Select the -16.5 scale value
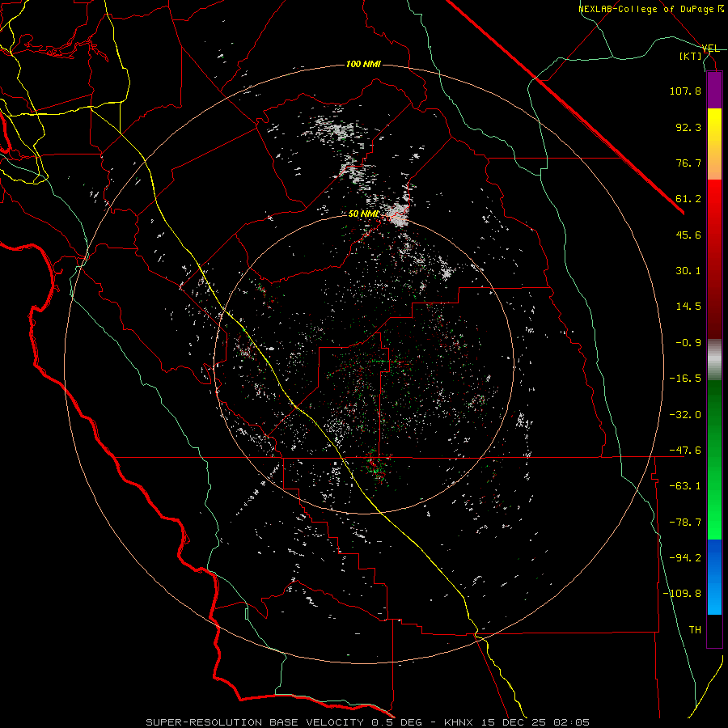Viewport: 728px width, 728px height. (685, 379)
